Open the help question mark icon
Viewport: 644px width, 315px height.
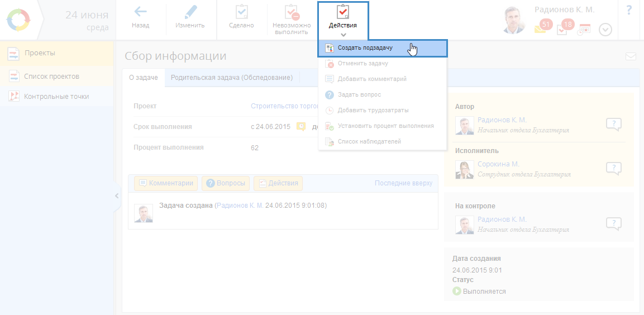click(629, 10)
